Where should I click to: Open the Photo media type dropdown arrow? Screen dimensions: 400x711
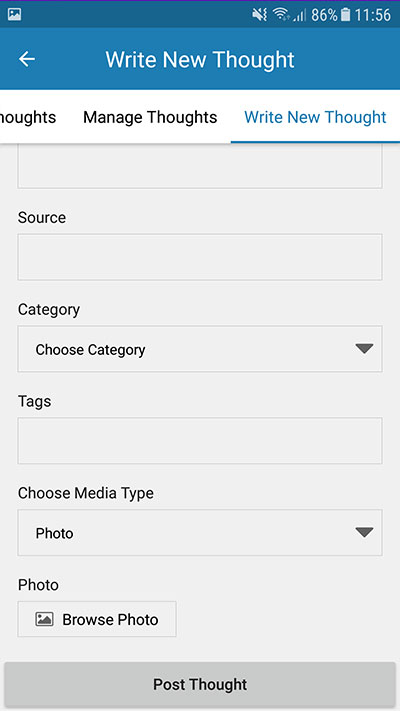[x=364, y=532]
